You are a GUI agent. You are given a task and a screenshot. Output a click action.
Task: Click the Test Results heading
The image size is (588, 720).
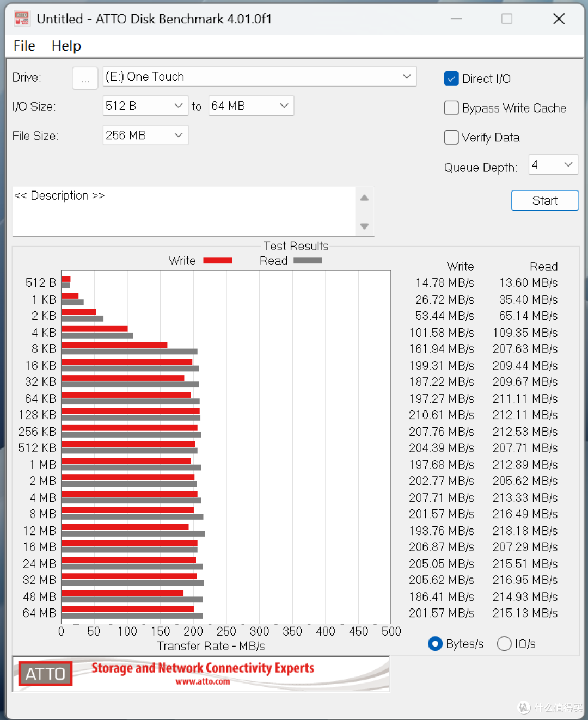[296, 246]
